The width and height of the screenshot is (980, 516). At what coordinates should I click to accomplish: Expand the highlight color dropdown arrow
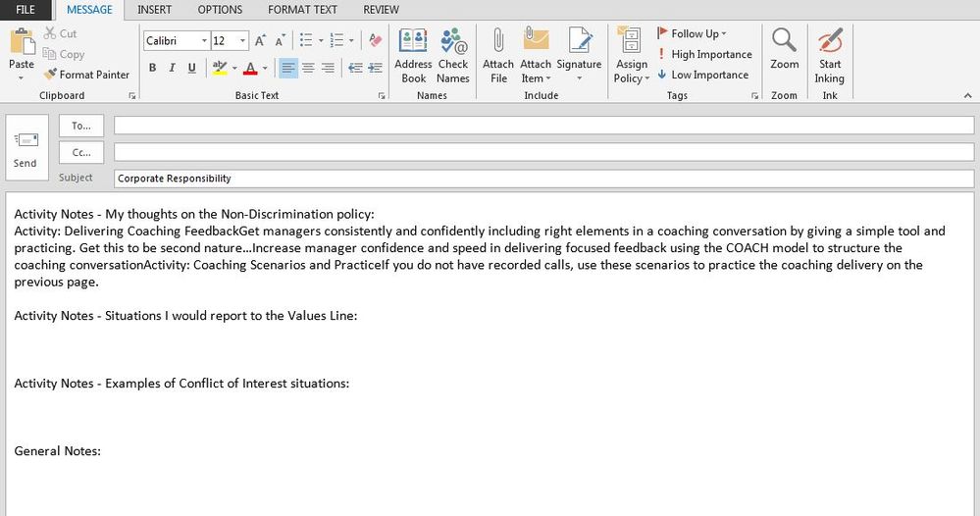pyautogui.click(x=234, y=68)
